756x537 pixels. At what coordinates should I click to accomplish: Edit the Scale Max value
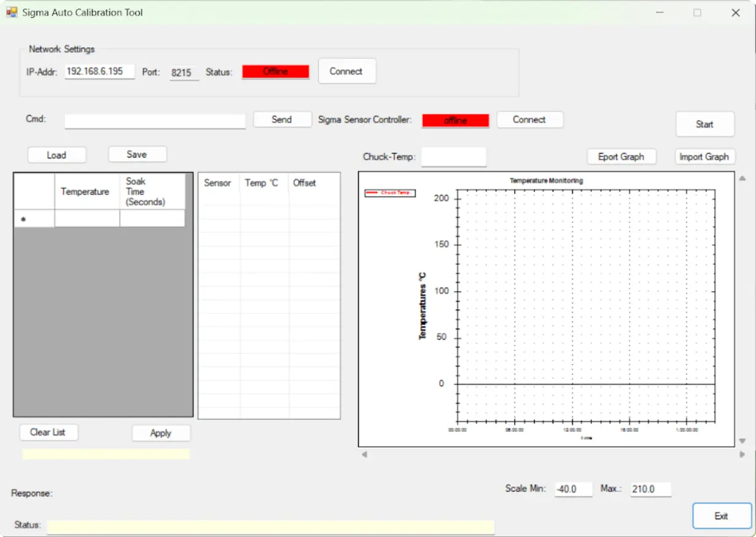(x=650, y=490)
